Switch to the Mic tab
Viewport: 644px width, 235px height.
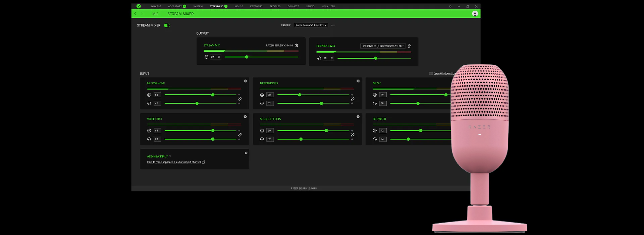click(155, 14)
